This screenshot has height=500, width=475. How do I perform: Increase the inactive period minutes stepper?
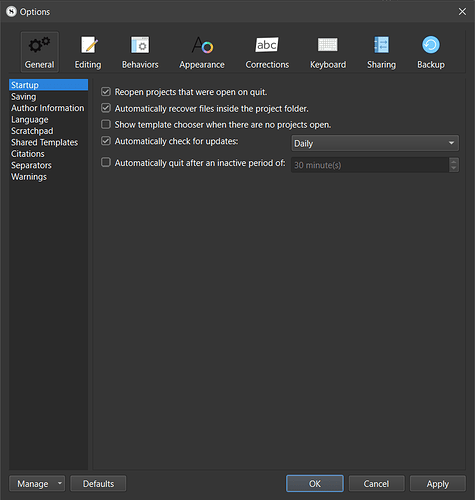coord(453,162)
